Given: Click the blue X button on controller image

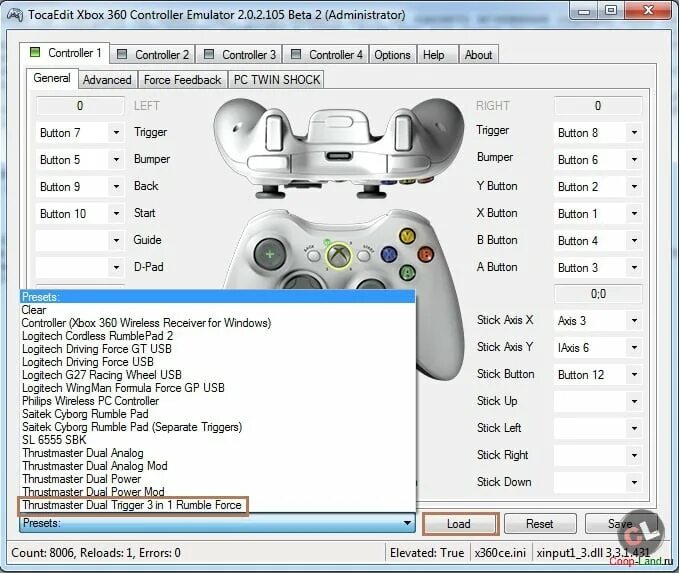Looking at the screenshot, I should point(389,254).
